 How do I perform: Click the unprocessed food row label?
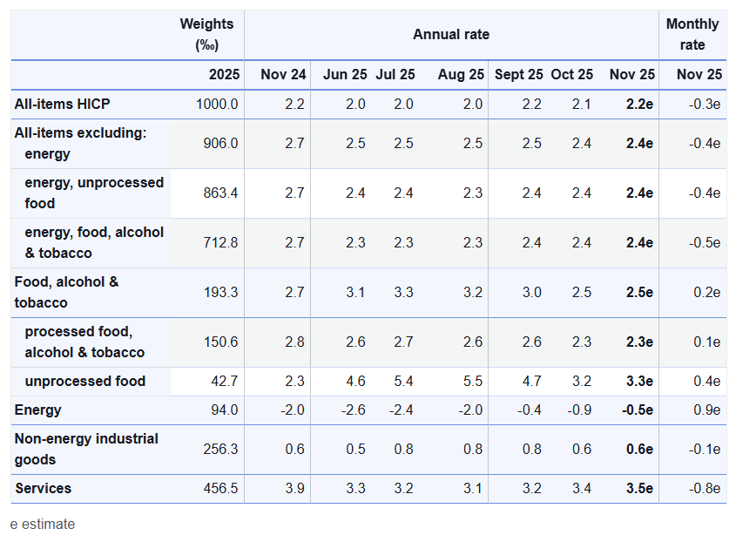[x=84, y=382]
